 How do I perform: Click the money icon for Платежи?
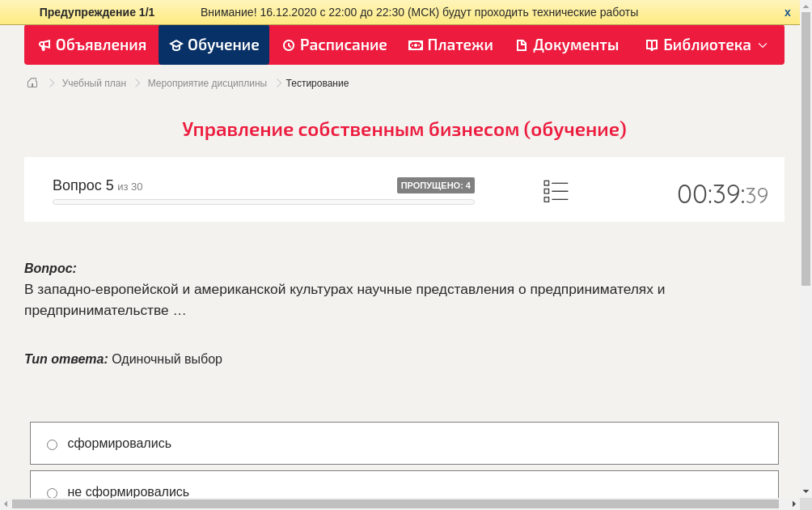tap(416, 45)
